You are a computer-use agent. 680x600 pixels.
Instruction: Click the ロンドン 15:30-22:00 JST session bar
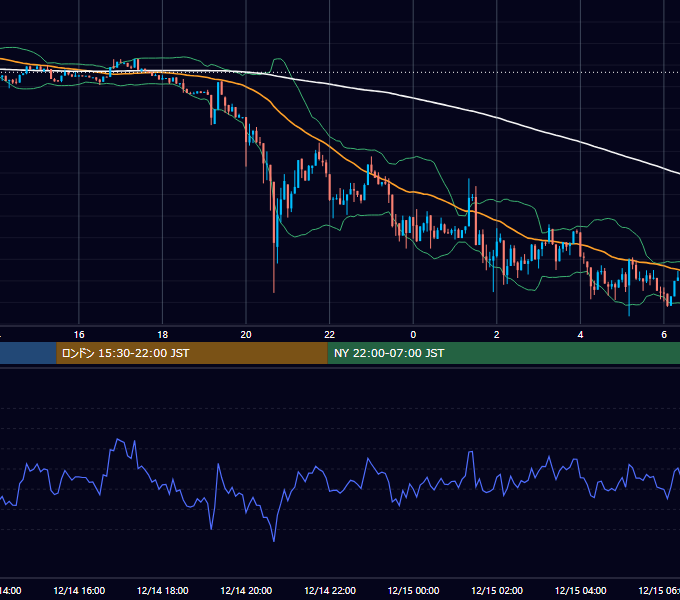click(x=192, y=353)
